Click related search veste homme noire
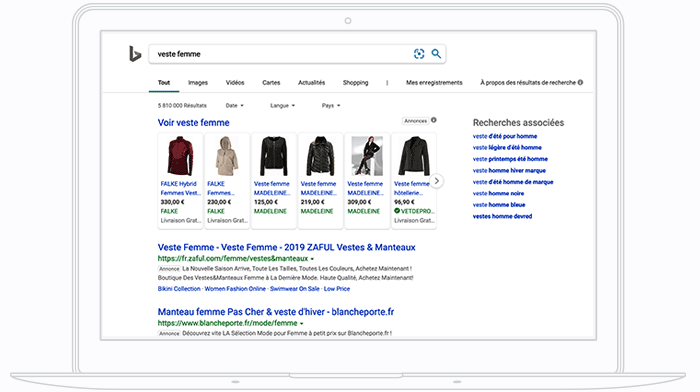Image resolution: width=700 pixels, height=392 pixels. click(498, 193)
